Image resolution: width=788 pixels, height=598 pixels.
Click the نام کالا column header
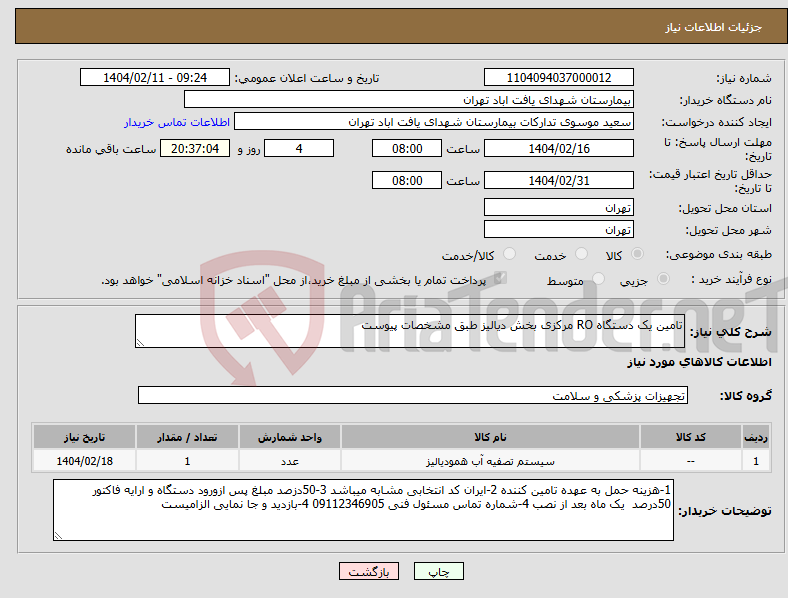[x=490, y=437]
